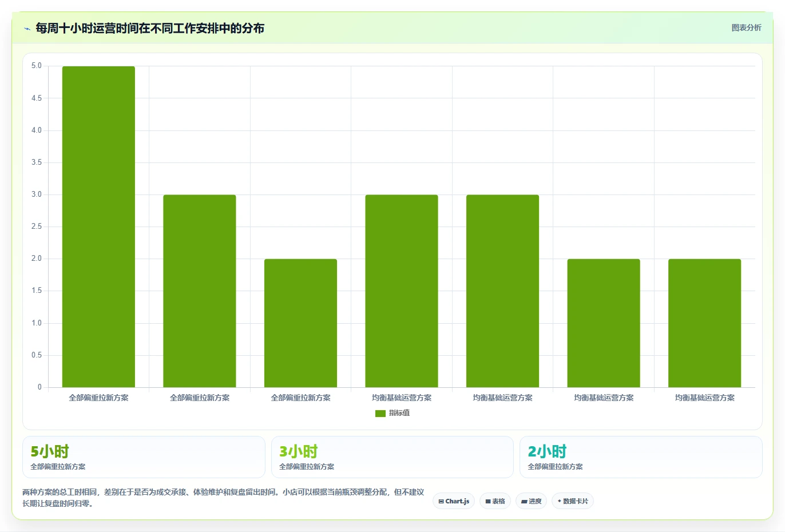Click the footer note starting 两种方案的总工时相同
Image resolution: width=785 pixels, height=532 pixels.
point(223,498)
